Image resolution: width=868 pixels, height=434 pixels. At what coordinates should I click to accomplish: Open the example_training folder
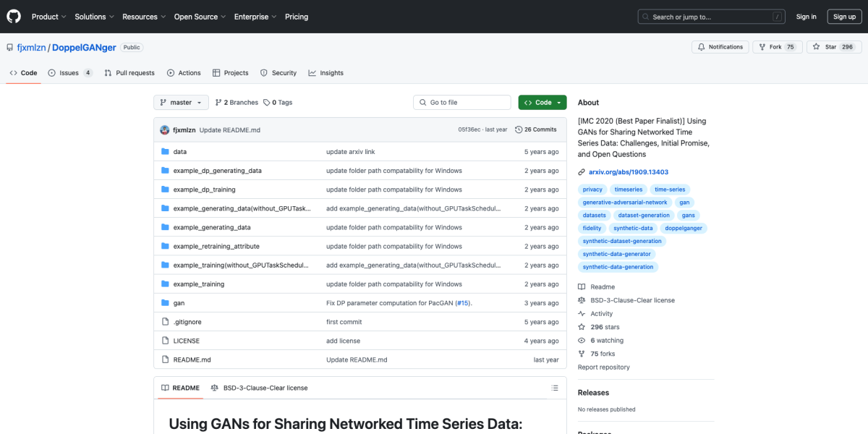pyautogui.click(x=199, y=284)
